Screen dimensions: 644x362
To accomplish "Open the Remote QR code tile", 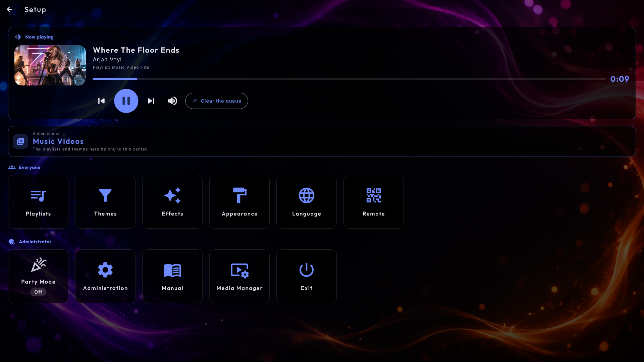I will tap(374, 202).
